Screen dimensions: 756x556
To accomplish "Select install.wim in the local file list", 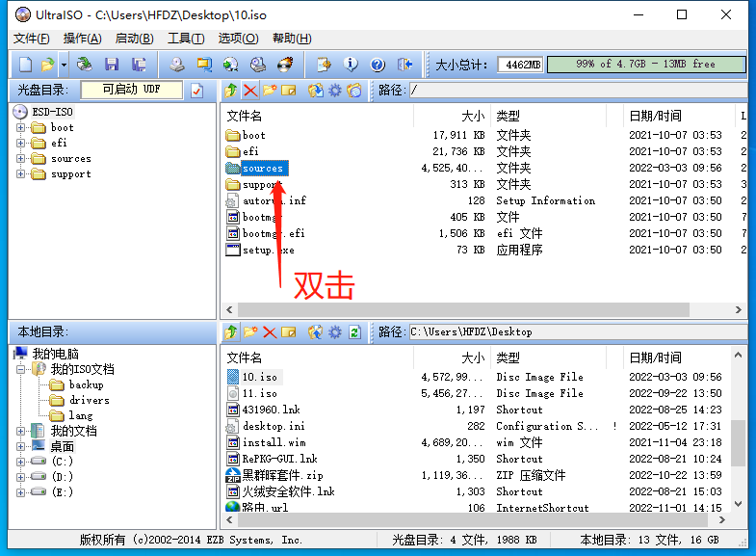I will point(274,442).
